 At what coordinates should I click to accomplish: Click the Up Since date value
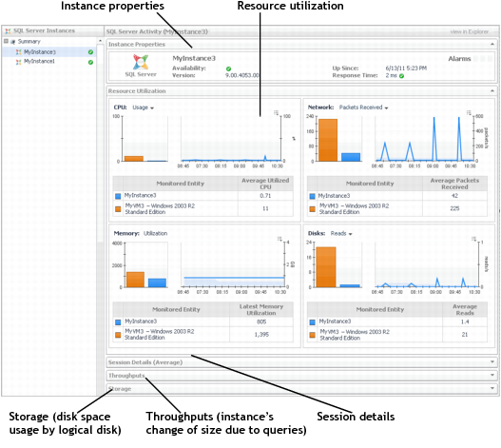pos(406,68)
